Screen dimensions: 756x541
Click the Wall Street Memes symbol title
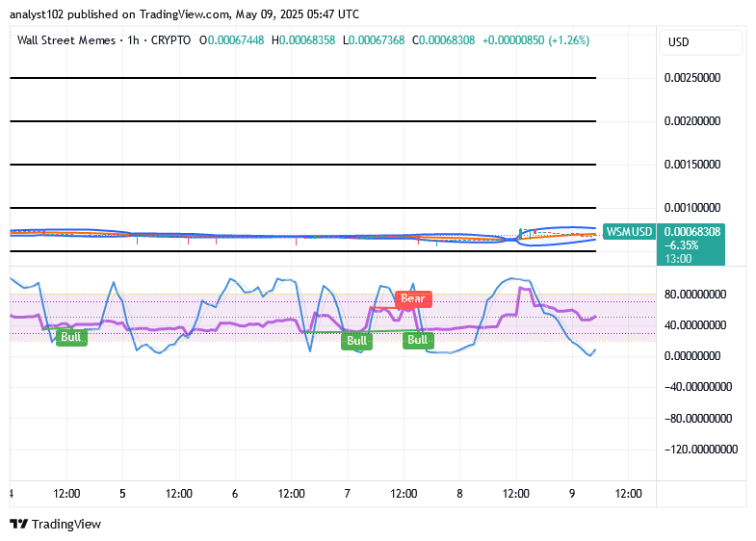[x=66, y=40]
